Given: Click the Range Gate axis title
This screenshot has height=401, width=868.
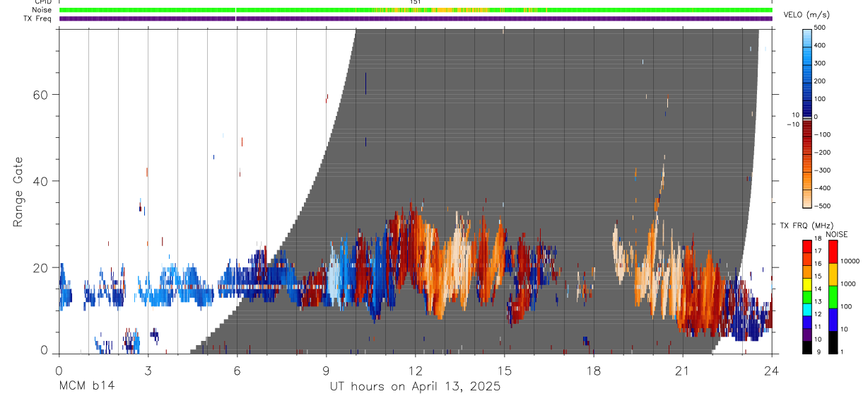Looking at the screenshot, I should 18,192.
